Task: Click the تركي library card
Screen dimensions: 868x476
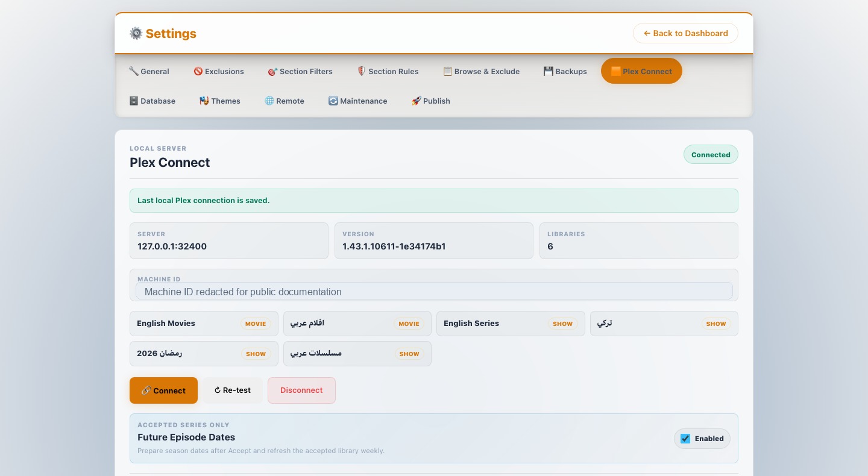Action: click(x=664, y=324)
